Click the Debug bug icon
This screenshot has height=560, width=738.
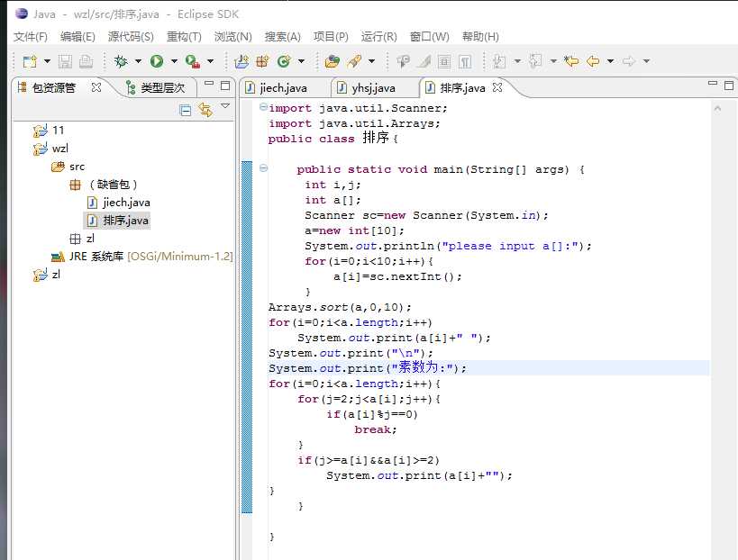point(121,61)
